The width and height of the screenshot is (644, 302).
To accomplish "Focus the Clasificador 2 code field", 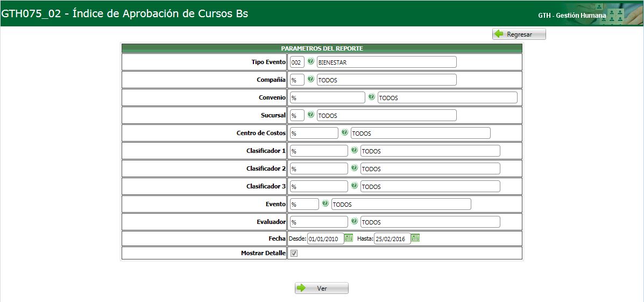I will click(319, 168).
